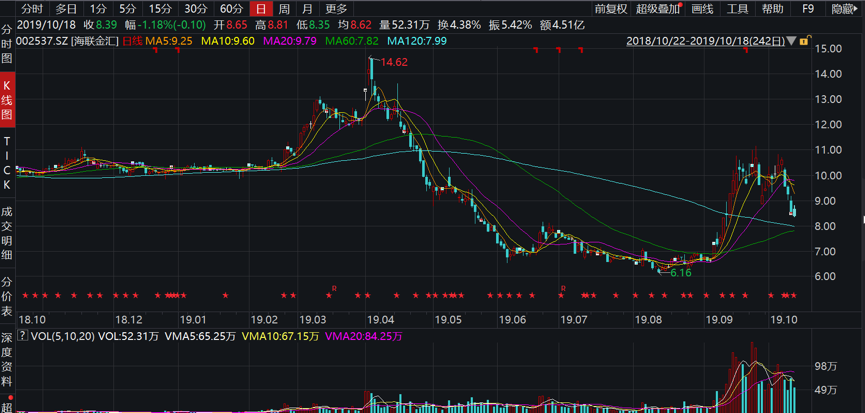Click the red R marker near 19.07
The height and width of the screenshot is (413, 865).
563,288
